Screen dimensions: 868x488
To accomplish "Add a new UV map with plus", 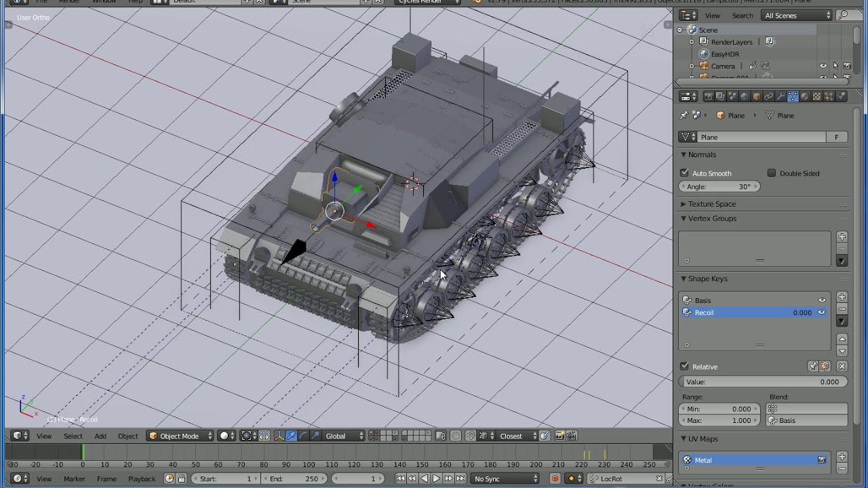I will 842,457.
